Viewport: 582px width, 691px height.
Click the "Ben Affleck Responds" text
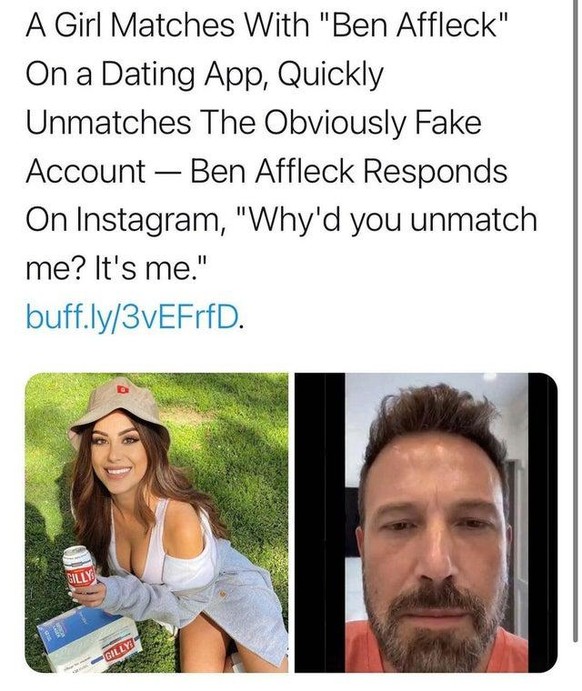[348, 171]
